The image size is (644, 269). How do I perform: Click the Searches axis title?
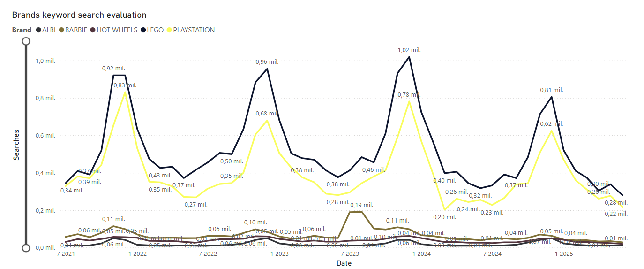(16, 145)
